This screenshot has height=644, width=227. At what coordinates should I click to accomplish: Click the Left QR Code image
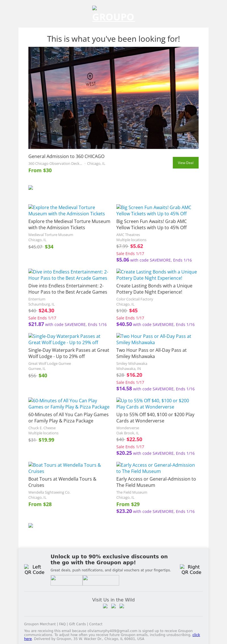click(x=34, y=569)
